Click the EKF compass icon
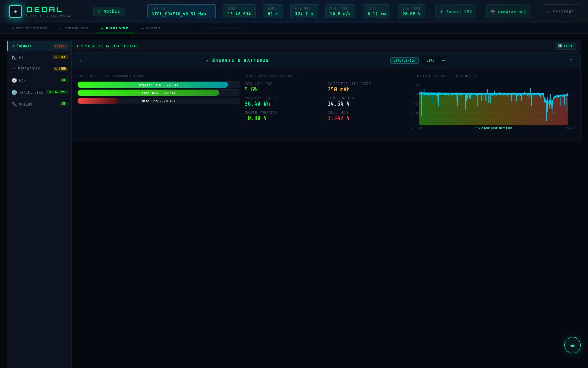The image size is (588, 368). [14, 81]
